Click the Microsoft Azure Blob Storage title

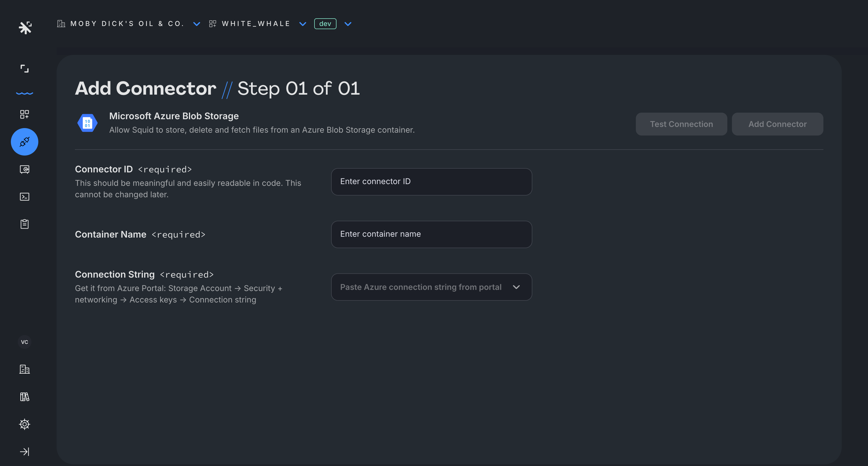click(174, 116)
